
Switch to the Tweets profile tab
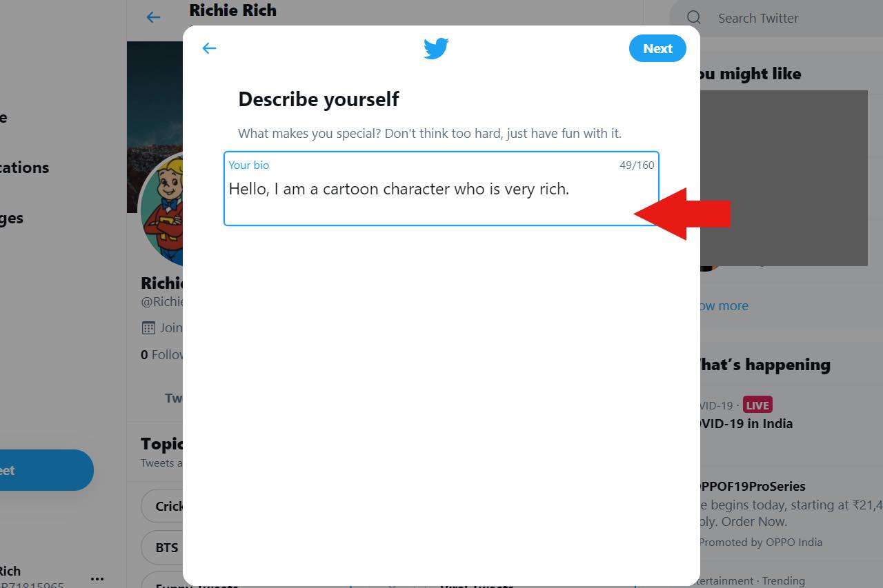click(173, 398)
